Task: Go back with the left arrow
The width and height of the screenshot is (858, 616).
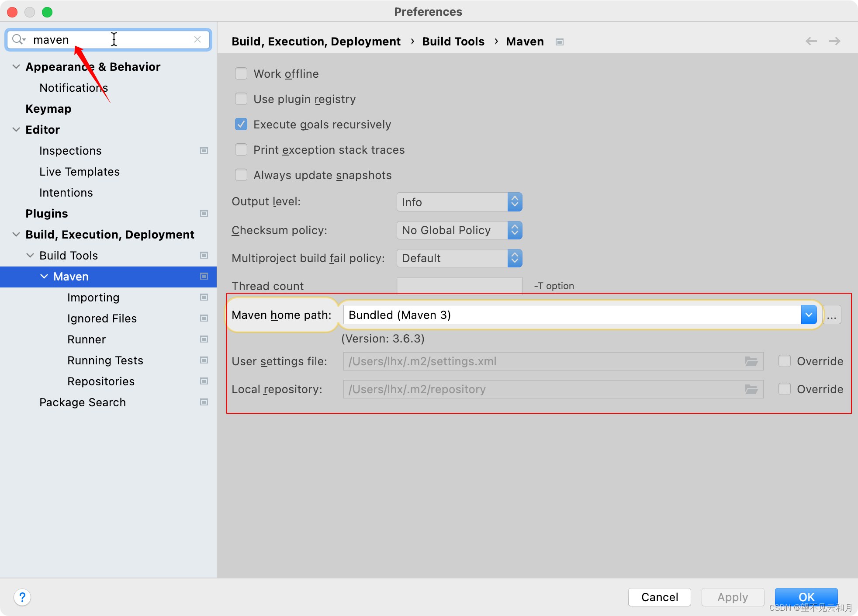Action: click(811, 41)
